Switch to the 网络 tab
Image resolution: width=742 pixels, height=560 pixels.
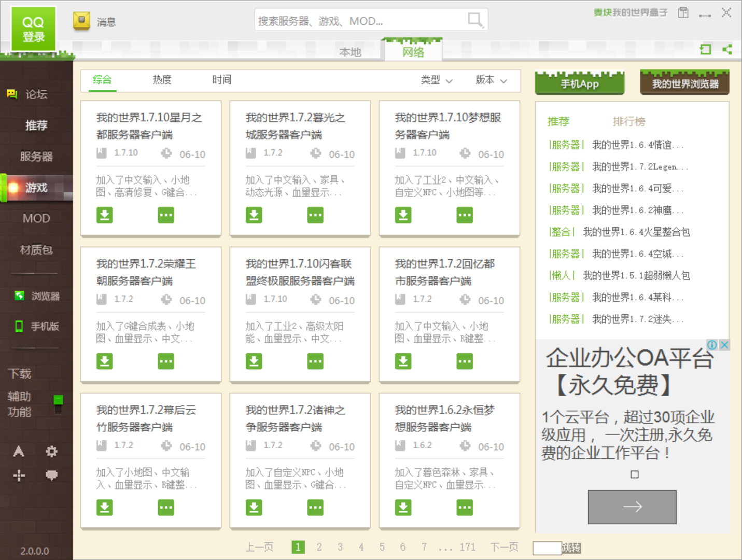413,52
